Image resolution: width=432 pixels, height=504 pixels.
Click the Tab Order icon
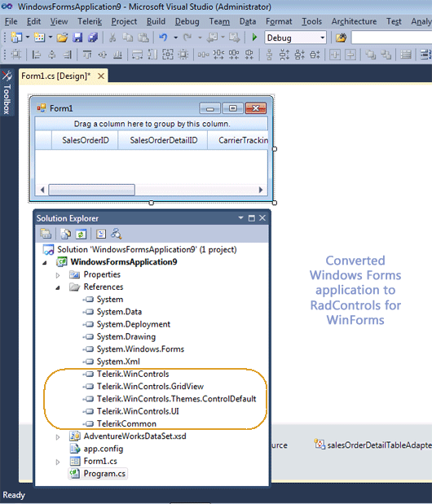coord(406,55)
